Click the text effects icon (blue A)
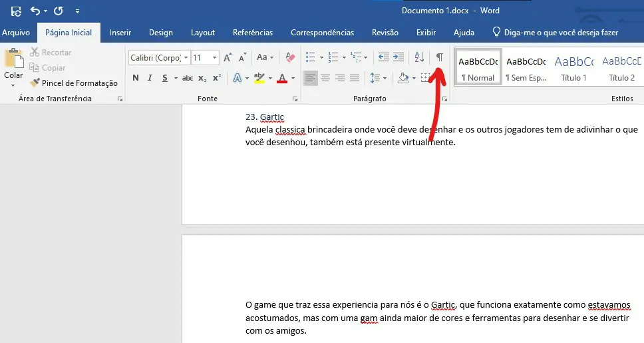The height and width of the screenshot is (343, 644). [238, 78]
